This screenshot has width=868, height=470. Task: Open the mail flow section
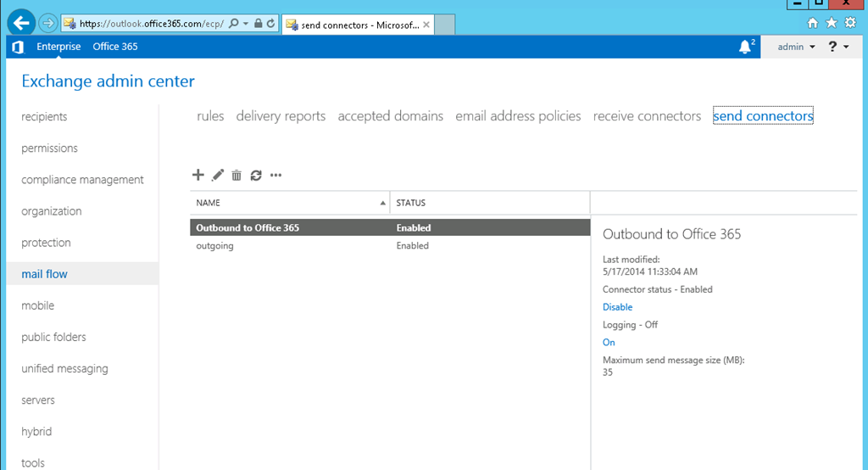coord(44,274)
